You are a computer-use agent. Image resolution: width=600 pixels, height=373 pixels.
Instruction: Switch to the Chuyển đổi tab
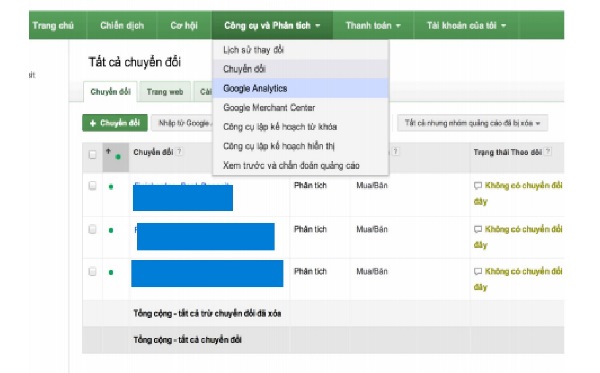point(110,92)
